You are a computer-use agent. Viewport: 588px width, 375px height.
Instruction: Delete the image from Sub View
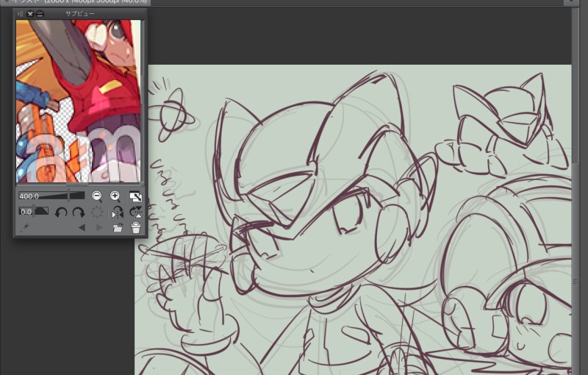[136, 227]
